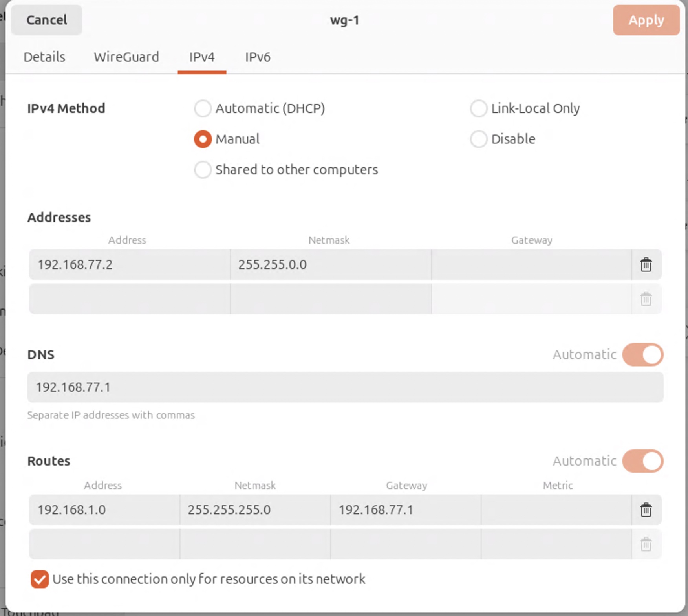Remove the 192.168.1.0 route entry

point(646,510)
